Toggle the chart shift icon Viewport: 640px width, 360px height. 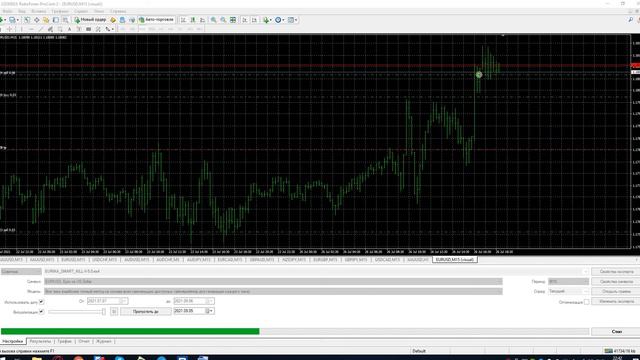point(254,20)
